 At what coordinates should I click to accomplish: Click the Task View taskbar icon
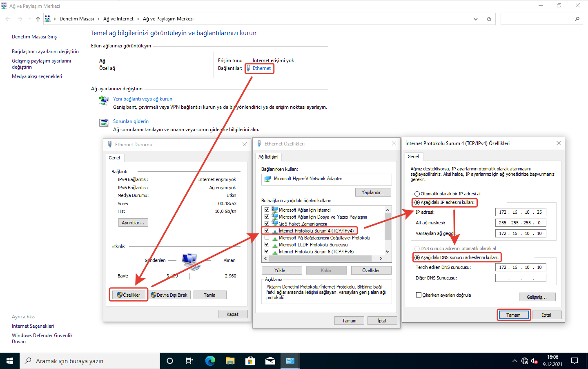pyautogui.click(x=189, y=361)
